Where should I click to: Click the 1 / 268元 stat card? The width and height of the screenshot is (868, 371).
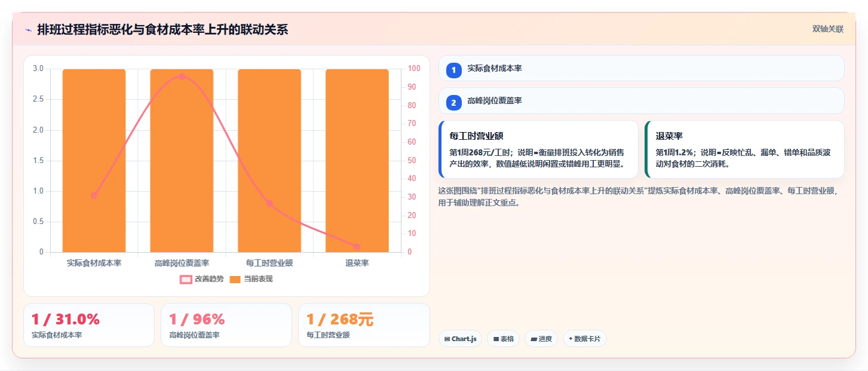click(364, 325)
